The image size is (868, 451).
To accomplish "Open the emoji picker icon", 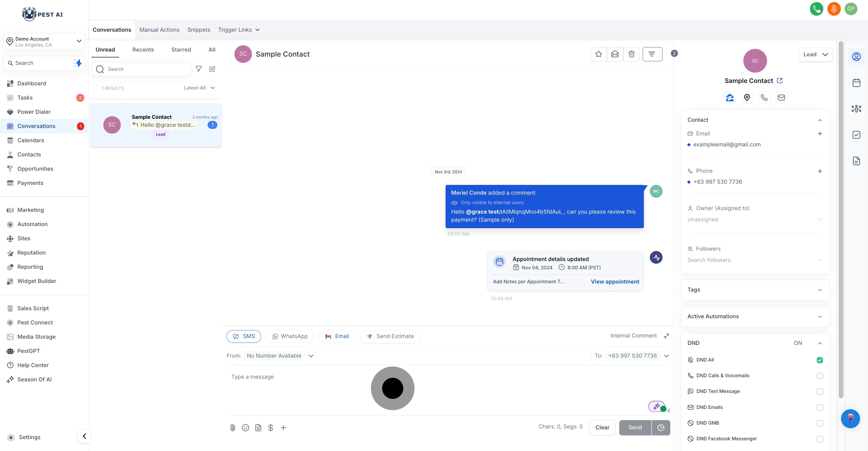I will (x=245, y=428).
